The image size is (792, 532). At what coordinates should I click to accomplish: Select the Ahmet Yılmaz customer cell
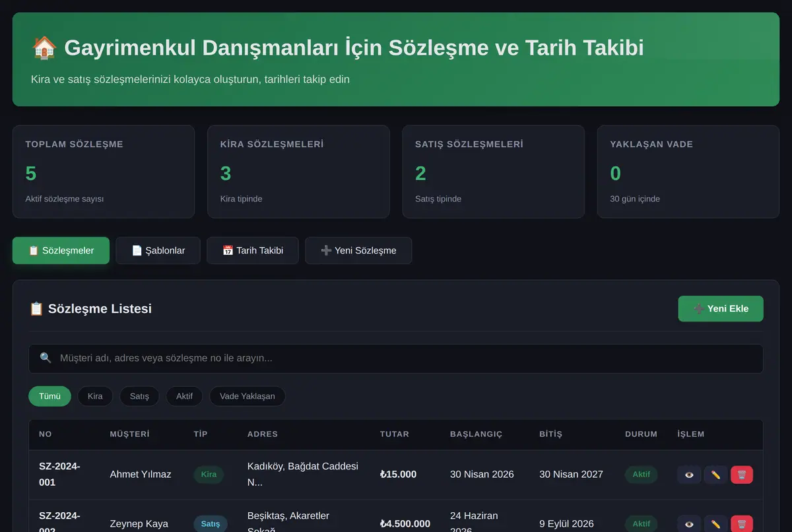click(141, 475)
